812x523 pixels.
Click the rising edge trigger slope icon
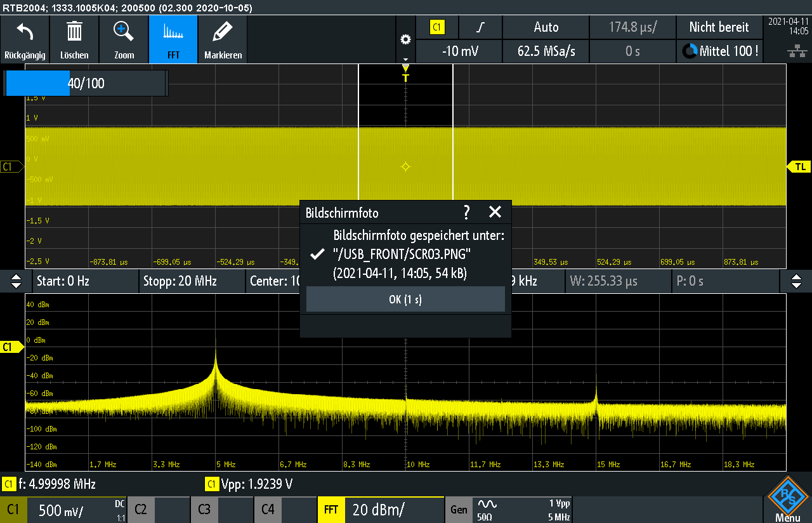click(481, 27)
